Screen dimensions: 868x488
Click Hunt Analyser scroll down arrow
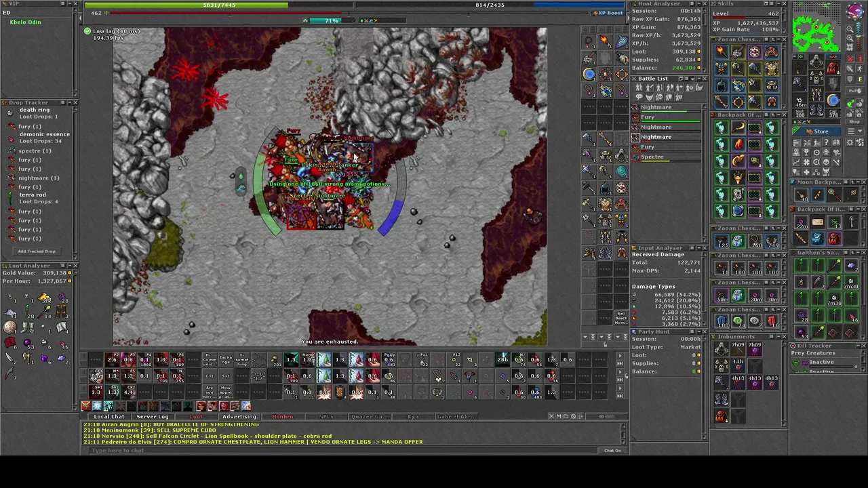[x=705, y=70]
